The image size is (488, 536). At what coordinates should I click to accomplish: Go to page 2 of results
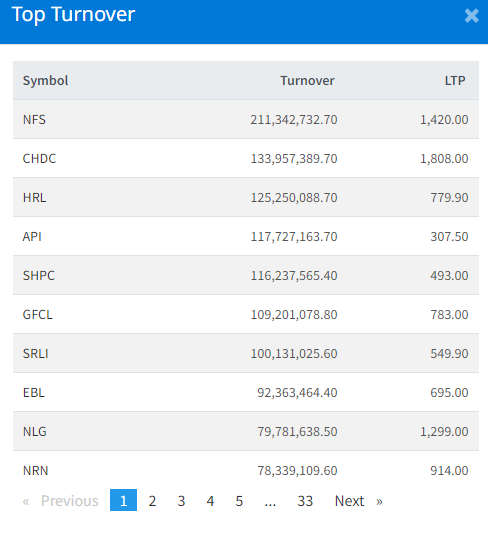pyautogui.click(x=152, y=501)
